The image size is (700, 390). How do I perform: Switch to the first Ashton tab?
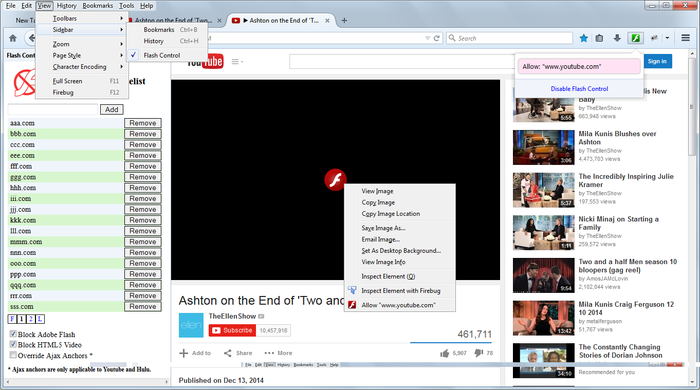pos(175,21)
